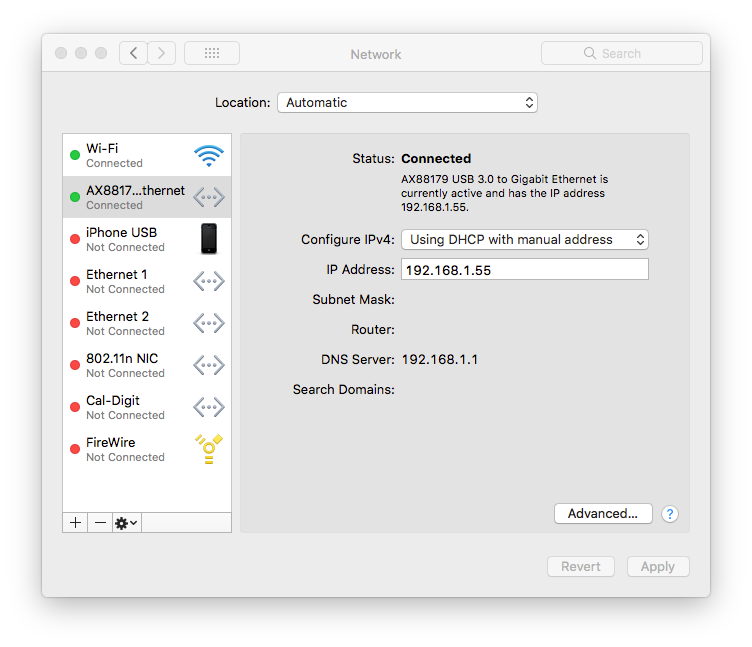The image size is (752, 647).
Task: Select the iPhone USB service
Action: click(x=147, y=239)
